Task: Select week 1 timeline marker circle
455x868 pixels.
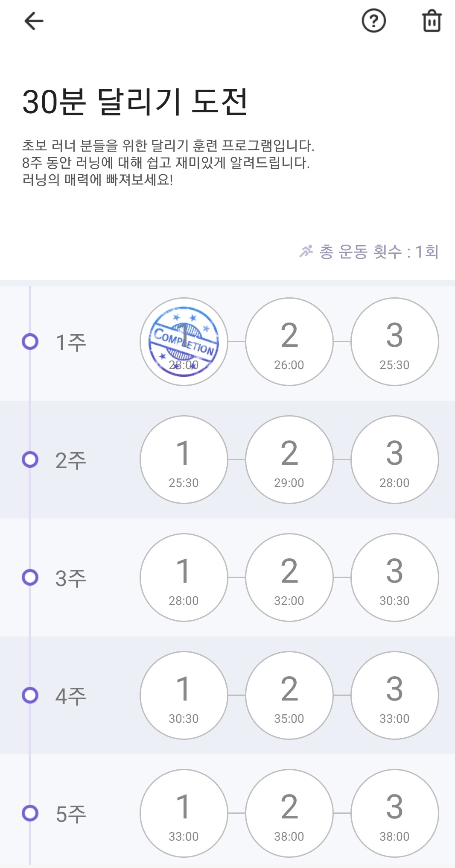Action: click(x=30, y=342)
